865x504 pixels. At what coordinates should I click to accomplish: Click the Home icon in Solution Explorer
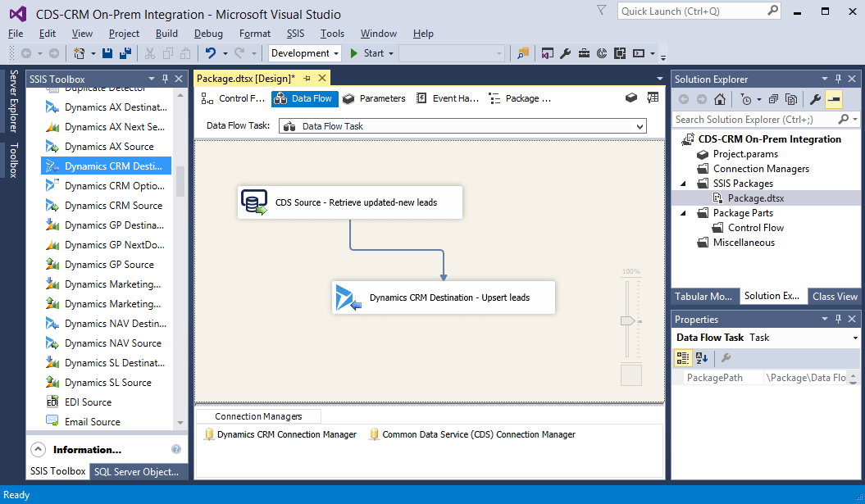[x=719, y=99]
